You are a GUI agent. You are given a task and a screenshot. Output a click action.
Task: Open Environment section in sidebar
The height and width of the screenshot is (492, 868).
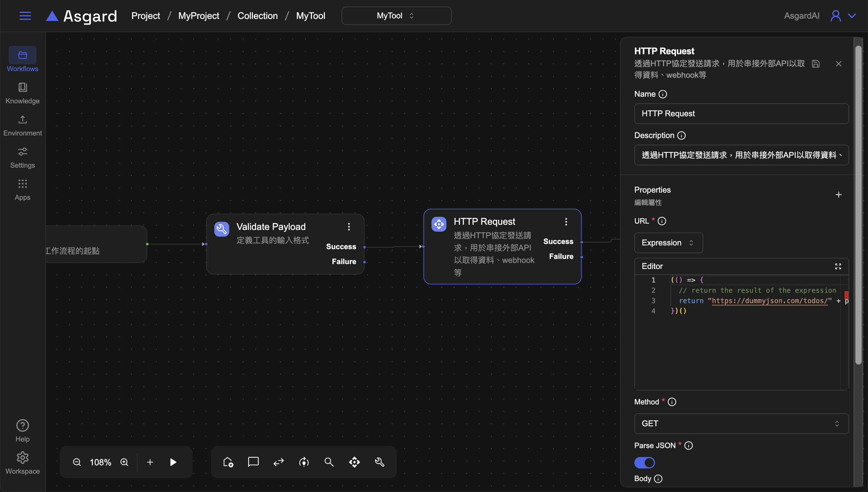[x=23, y=125]
